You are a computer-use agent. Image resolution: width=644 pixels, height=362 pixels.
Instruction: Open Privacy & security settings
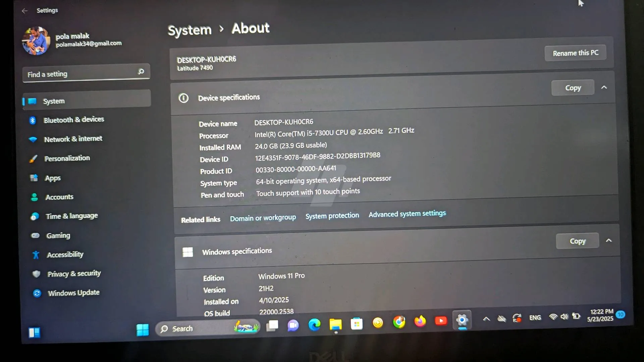tap(74, 274)
